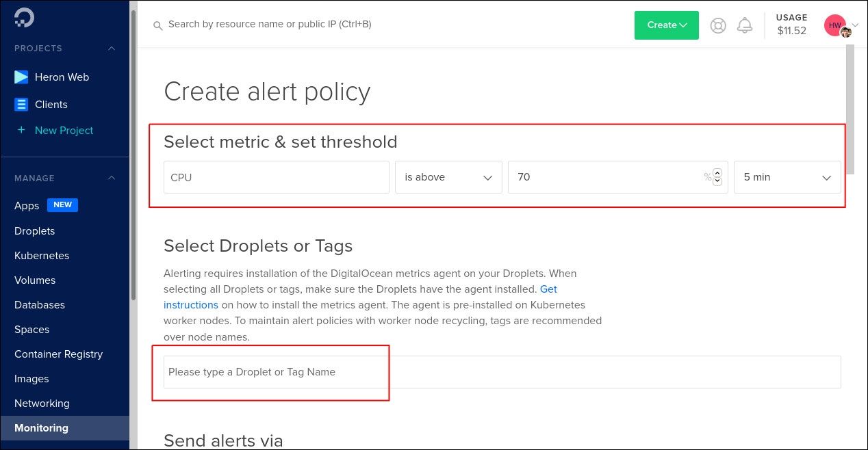The image size is (868, 450).
Task: Open the "is above" comparison dropdown
Action: pos(448,177)
